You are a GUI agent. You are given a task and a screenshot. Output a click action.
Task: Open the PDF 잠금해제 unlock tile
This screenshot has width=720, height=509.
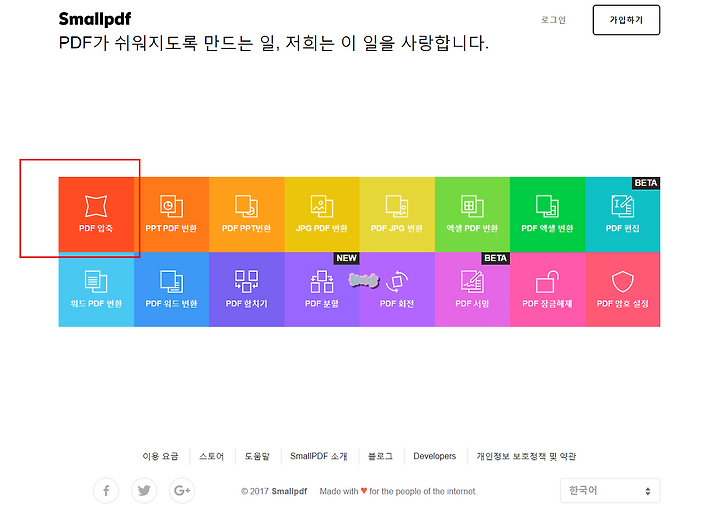click(547, 289)
